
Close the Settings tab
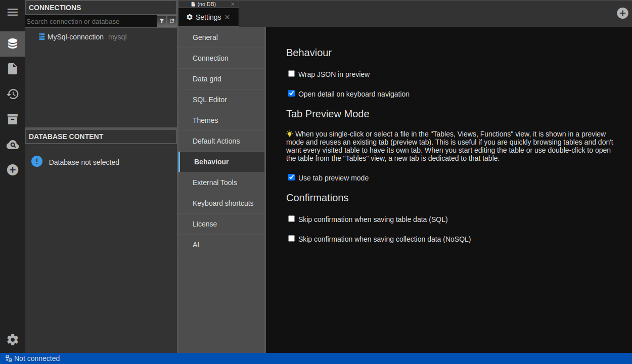[228, 17]
